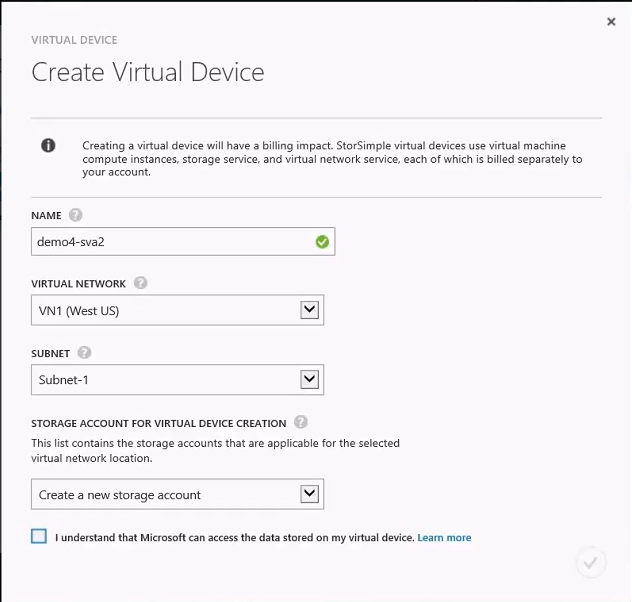Click the help icon next to NAME
The image size is (632, 602).
(75, 215)
